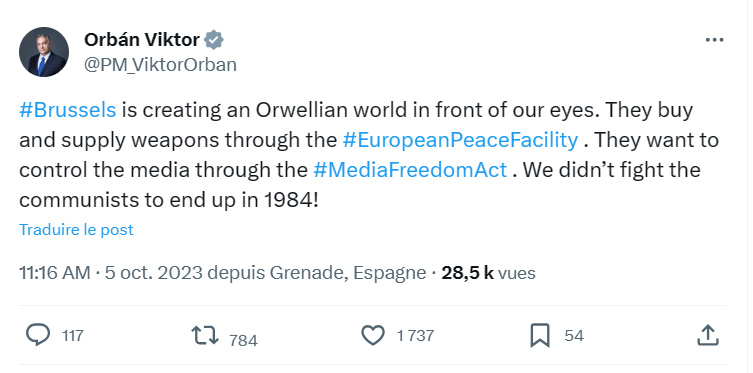This screenshot has height=373, width=753.
Task: Bookmark the post with the bookmark icon
Action: [x=540, y=335]
